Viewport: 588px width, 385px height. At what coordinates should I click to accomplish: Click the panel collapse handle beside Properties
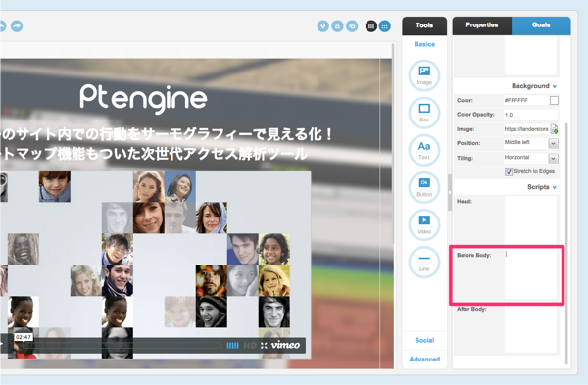[x=450, y=192]
